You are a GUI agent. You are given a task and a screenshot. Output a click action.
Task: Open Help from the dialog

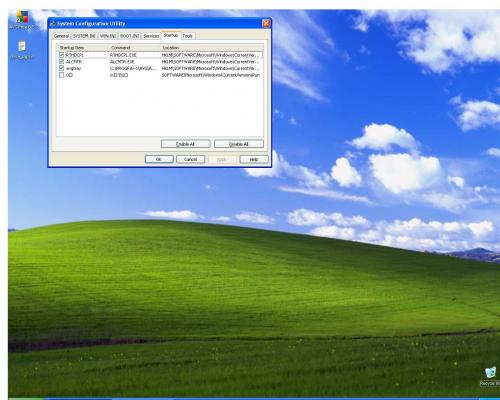pyautogui.click(x=254, y=159)
